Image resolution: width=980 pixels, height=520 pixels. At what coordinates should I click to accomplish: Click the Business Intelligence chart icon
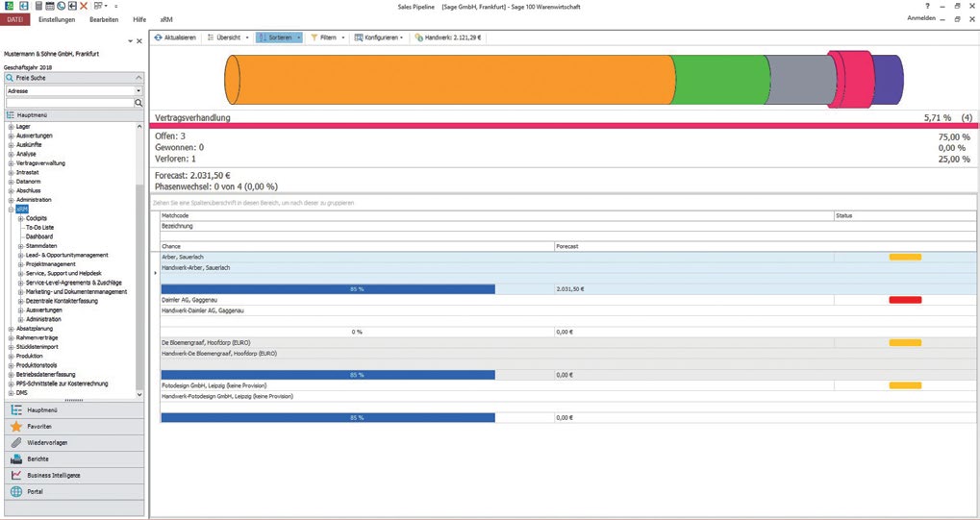tap(16, 475)
